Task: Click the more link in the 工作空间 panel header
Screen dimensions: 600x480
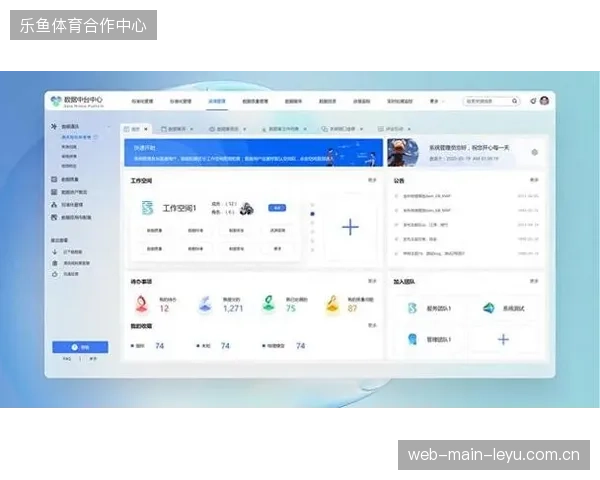Action: pos(372,180)
